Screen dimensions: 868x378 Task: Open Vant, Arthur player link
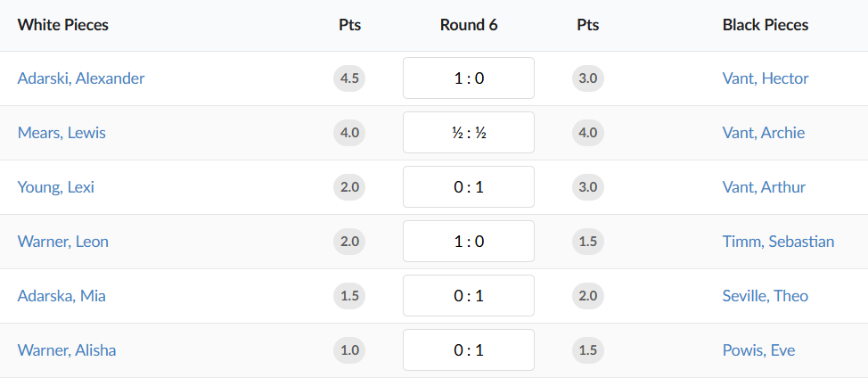[764, 187]
